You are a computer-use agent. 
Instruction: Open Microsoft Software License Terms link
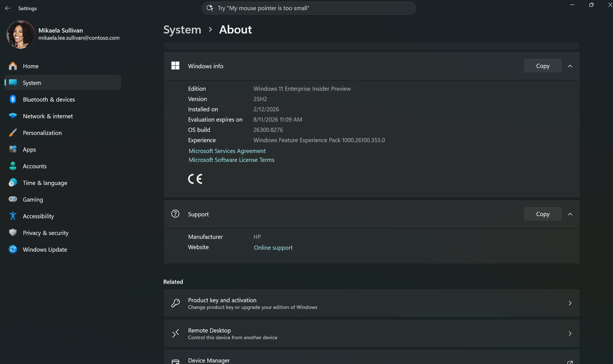(231, 160)
